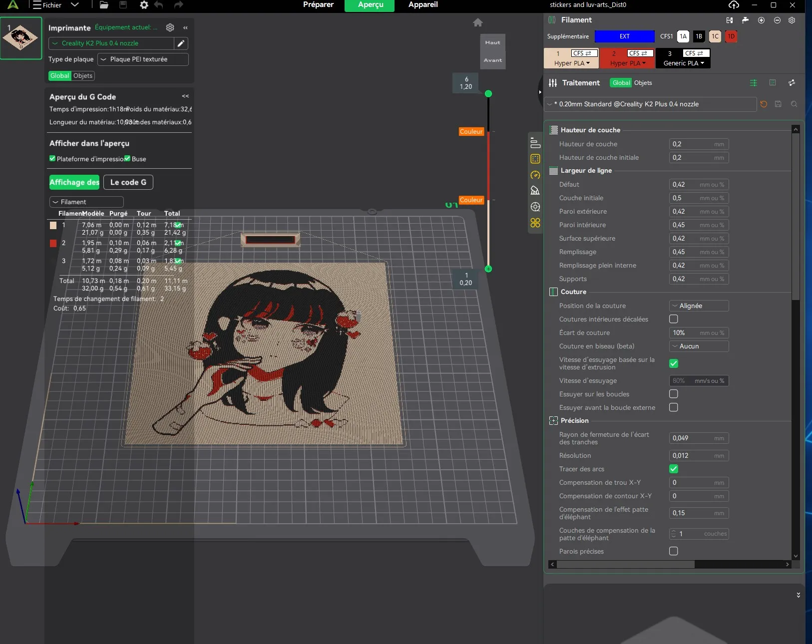
Task: Enable Essuyer sur les boucles
Action: click(x=674, y=394)
